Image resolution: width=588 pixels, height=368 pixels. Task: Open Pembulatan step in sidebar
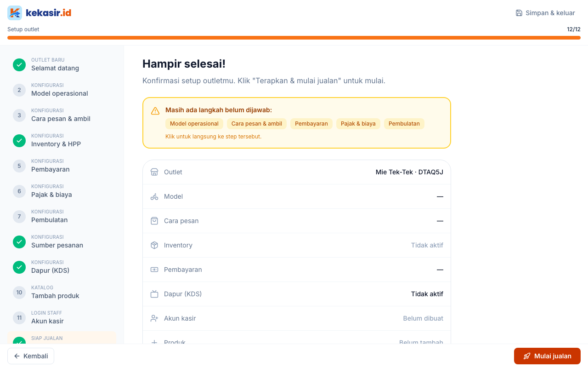[62, 217]
